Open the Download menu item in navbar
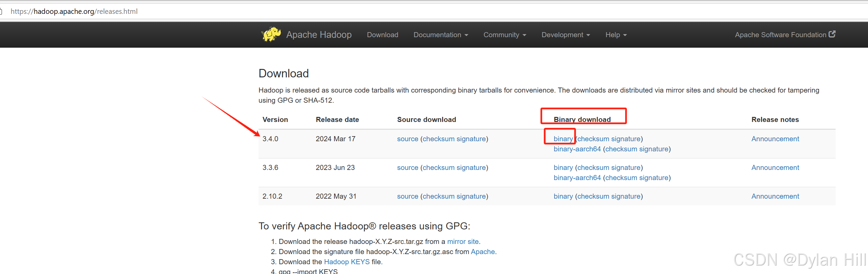Viewport: 868px width, 274px height. click(382, 35)
